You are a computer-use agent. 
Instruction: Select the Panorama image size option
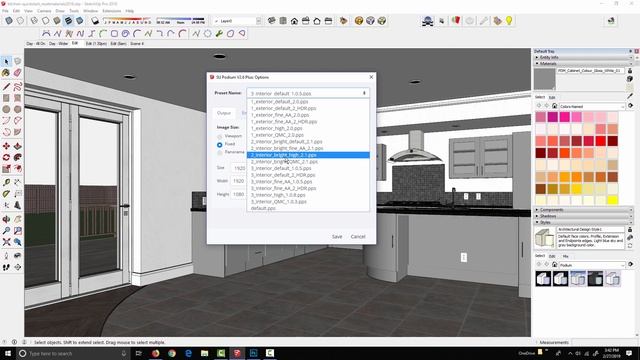pos(220,152)
